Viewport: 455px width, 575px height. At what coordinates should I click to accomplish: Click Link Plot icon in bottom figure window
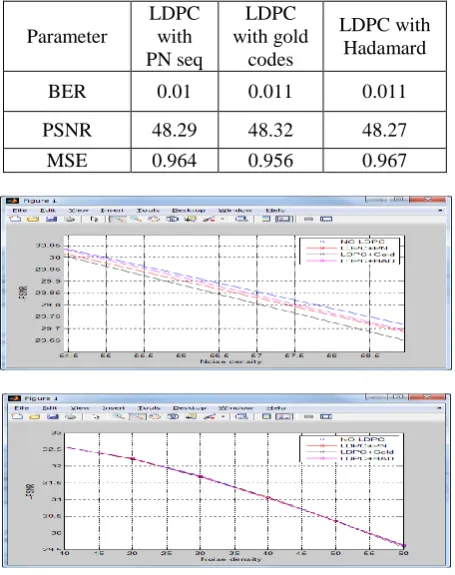click(242, 417)
